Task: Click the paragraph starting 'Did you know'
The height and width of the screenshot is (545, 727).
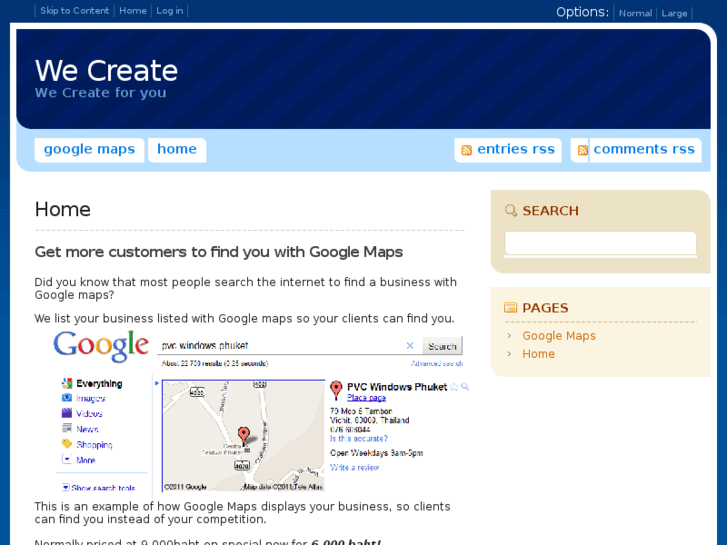Action: pyautogui.click(x=246, y=289)
